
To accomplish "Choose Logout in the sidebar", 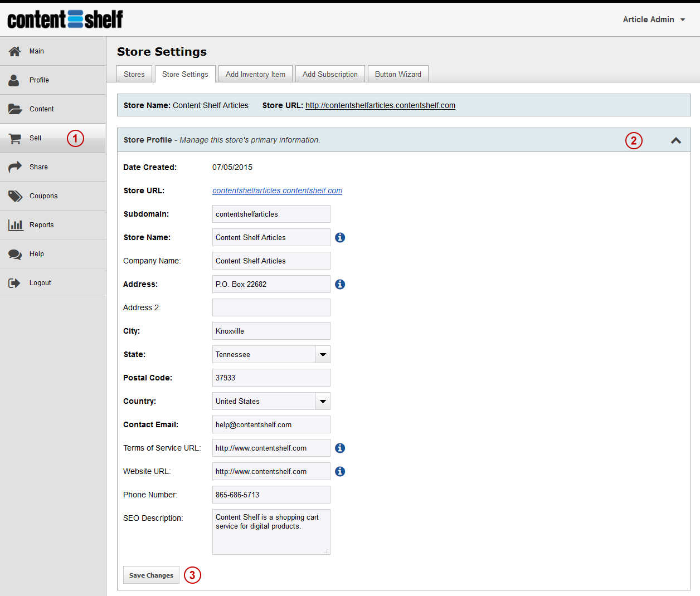I will (x=53, y=283).
